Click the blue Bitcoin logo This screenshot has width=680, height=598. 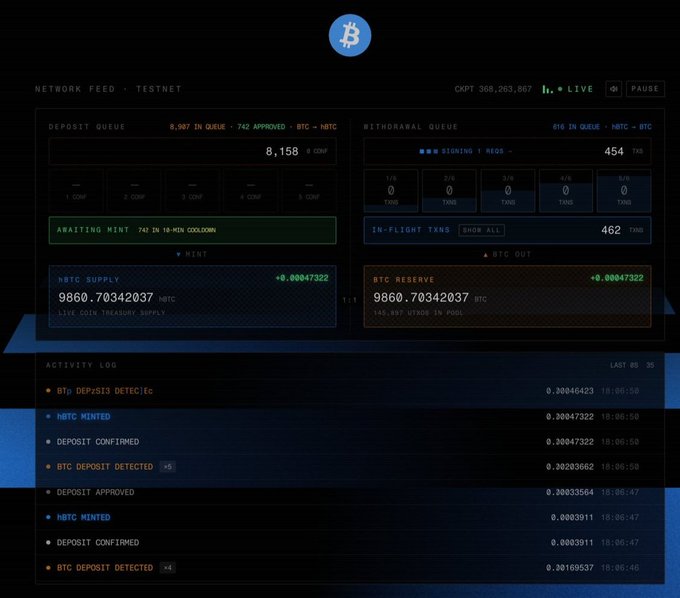350,35
